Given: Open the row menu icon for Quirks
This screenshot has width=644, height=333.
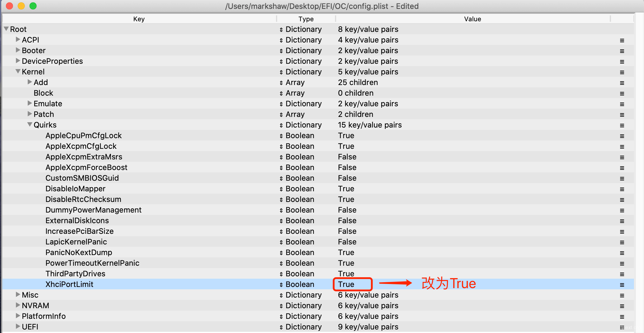Looking at the screenshot, I should coord(622,125).
